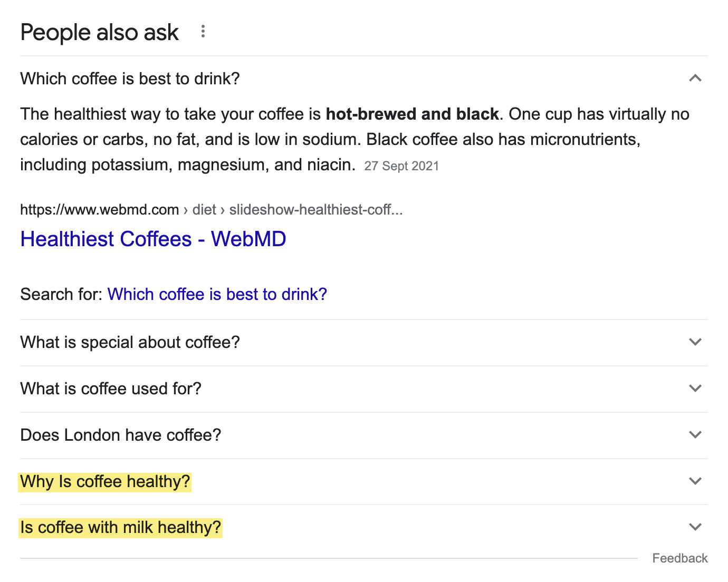Viewport: 728px width, 582px height.
Task: Expand chevron for What is coffee used for
Action: (x=695, y=389)
